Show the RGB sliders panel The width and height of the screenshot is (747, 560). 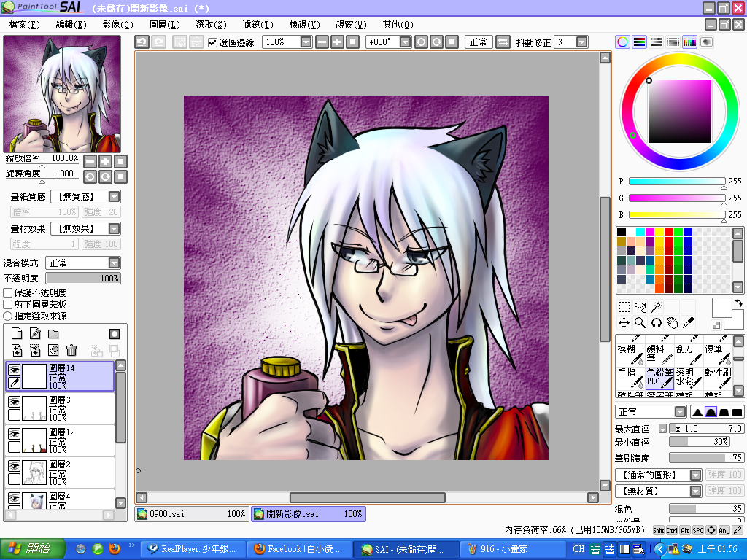click(639, 42)
